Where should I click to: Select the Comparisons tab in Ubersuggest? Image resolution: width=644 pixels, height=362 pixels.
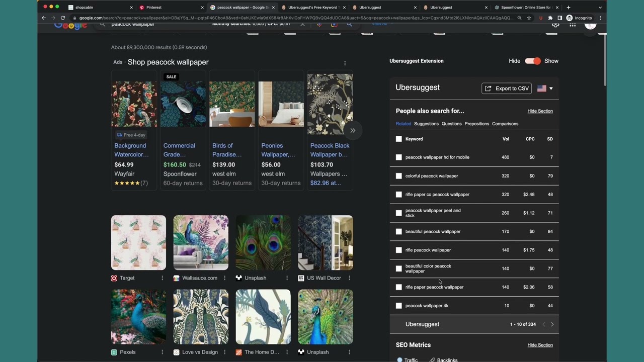point(505,124)
